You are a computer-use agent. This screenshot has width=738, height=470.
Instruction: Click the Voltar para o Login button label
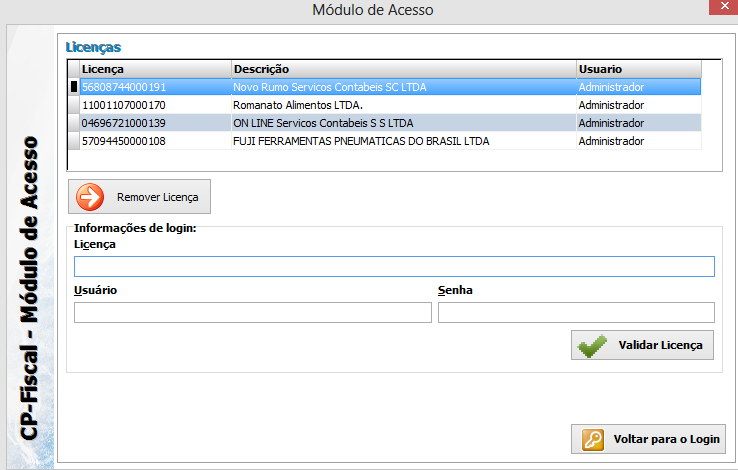[666, 439]
